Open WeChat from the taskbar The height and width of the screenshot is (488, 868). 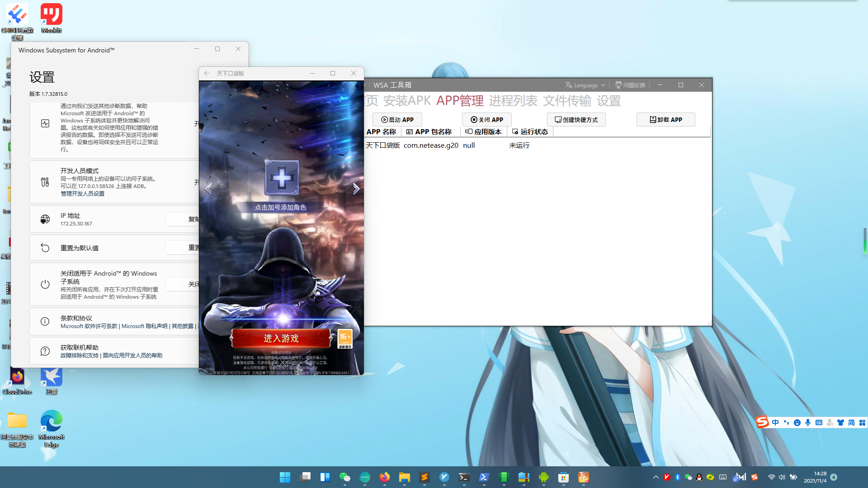click(x=345, y=477)
